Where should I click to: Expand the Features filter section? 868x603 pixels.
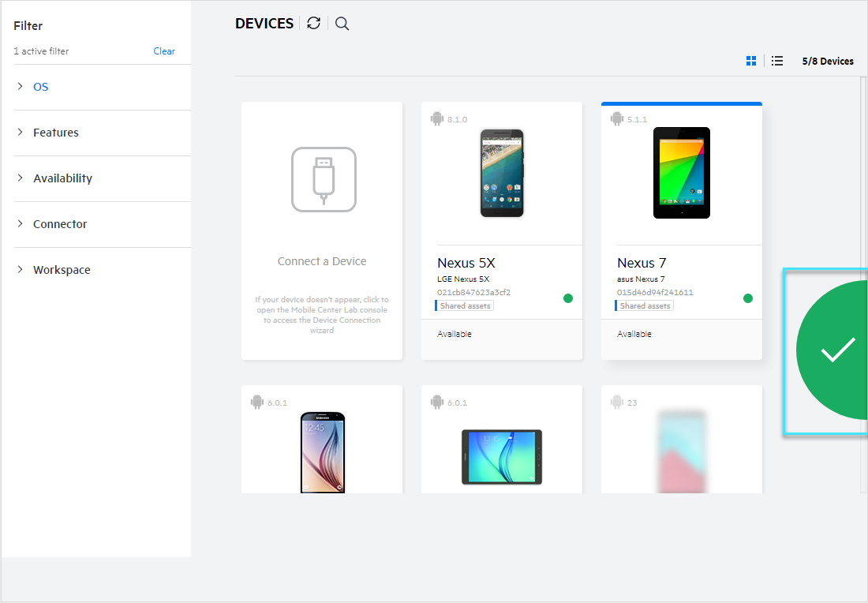pos(55,133)
